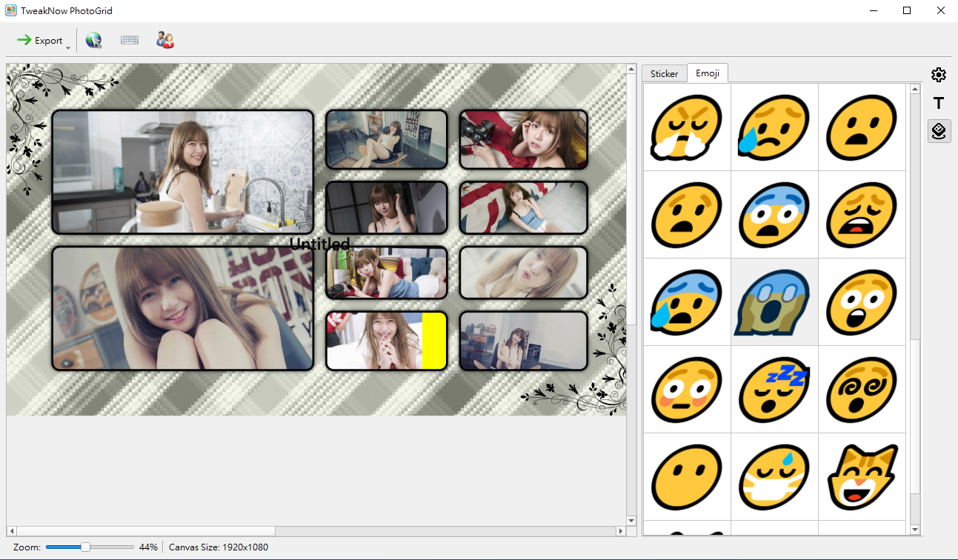Pick the dizzy spiral-eyes emoji
Viewport: 958px width, 560px height.
coord(862,389)
